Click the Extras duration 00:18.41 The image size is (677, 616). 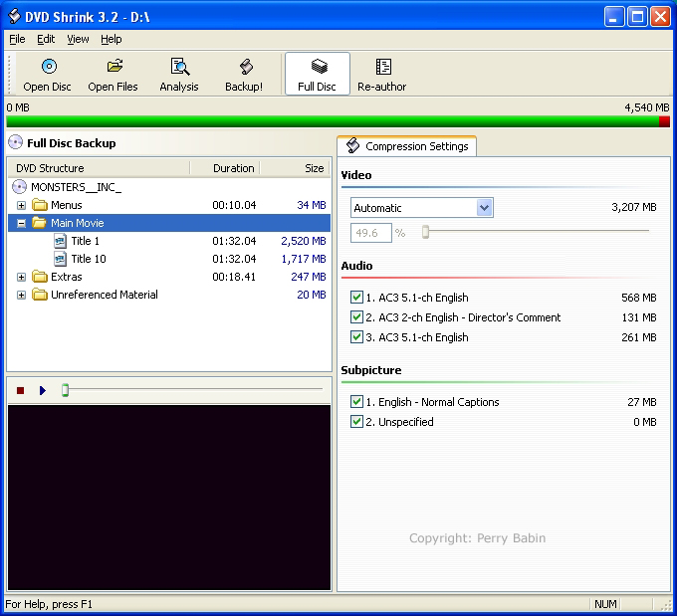click(x=234, y=277)
